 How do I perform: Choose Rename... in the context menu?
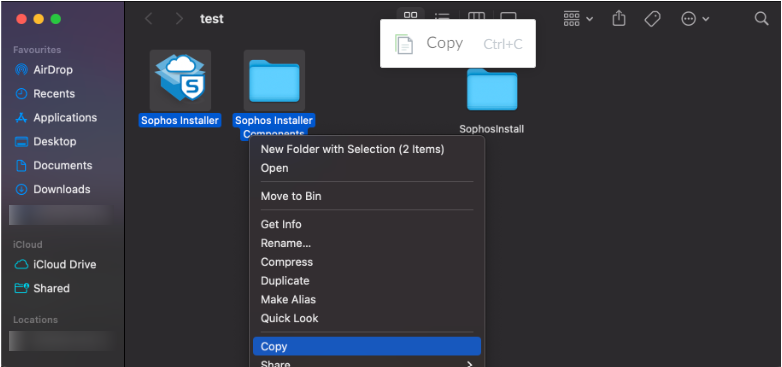coord(286,243)
